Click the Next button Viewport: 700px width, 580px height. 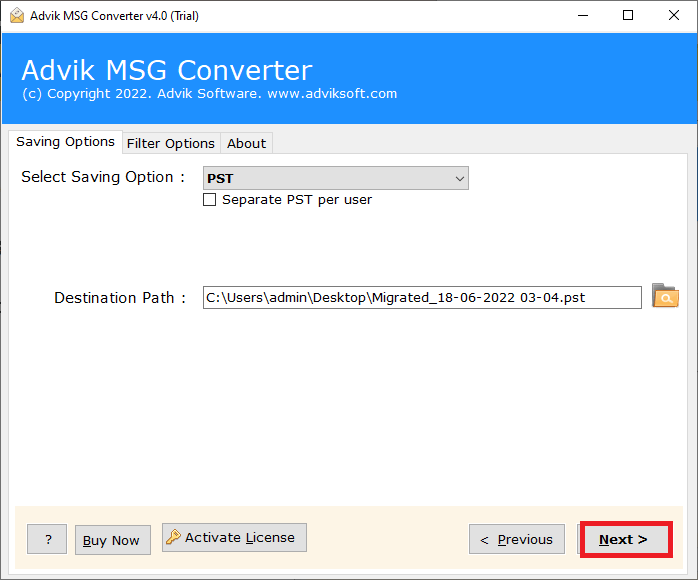pyautogui.click(x=626, y=539)
